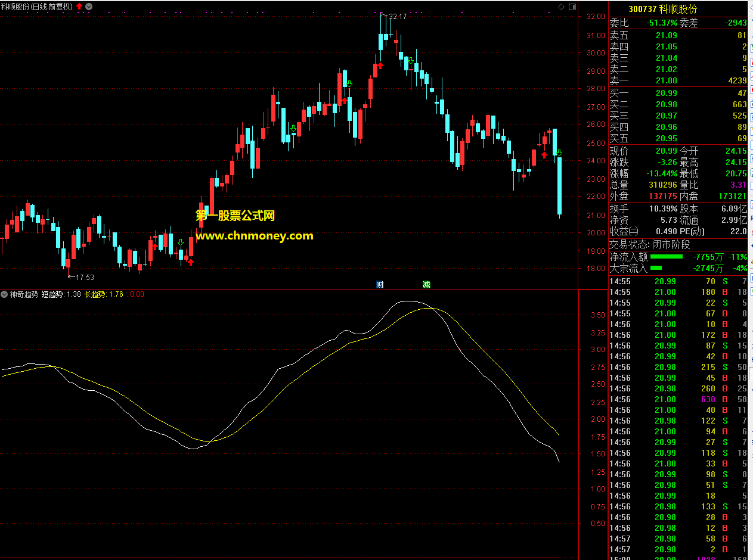Click the 长趋势 value 1.76 label
The width and height of the screenshot is (753, 560).
(104, 294)
